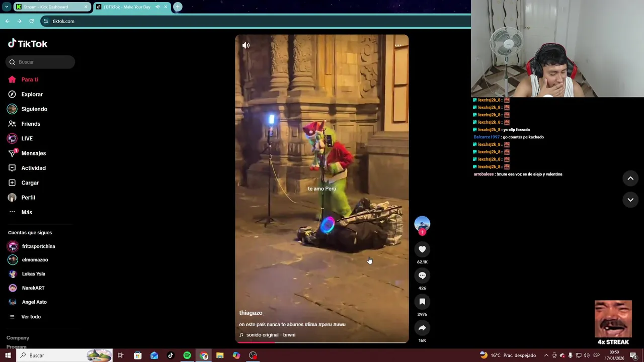The width and height of the screenshot is (644, 362).
Task: Open the Windows Start menu
Action: [x=8, y=355]
